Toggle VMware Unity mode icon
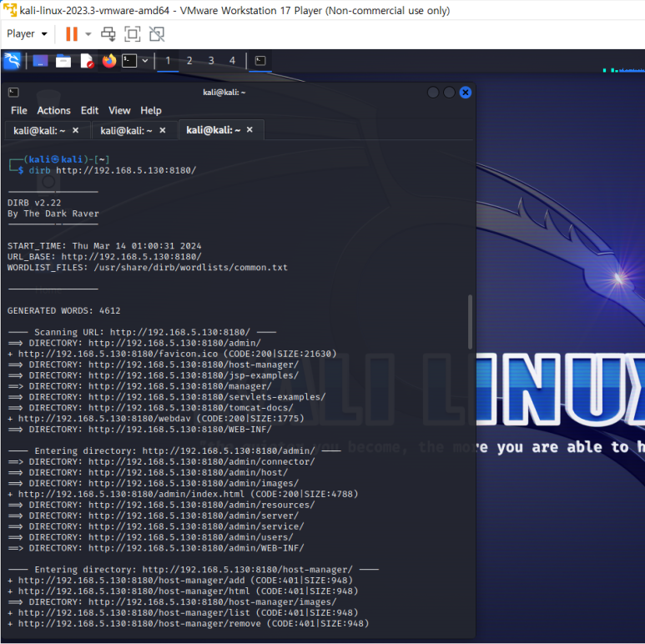This screenshot has width=645, height=644. pos(157,33)
